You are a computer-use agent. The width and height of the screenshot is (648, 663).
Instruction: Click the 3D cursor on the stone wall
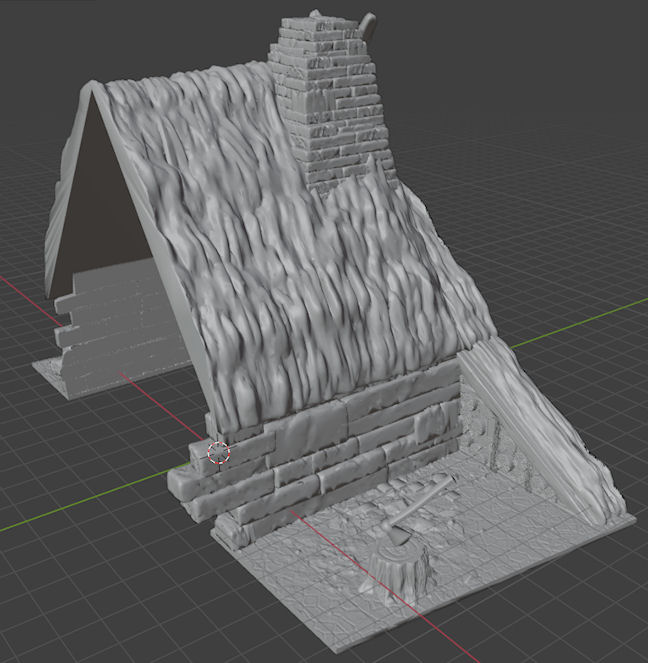tap(218, 452)
